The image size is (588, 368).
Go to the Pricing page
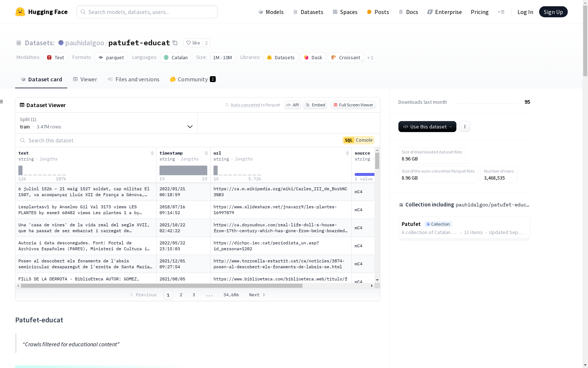click(x=480, y=12)
